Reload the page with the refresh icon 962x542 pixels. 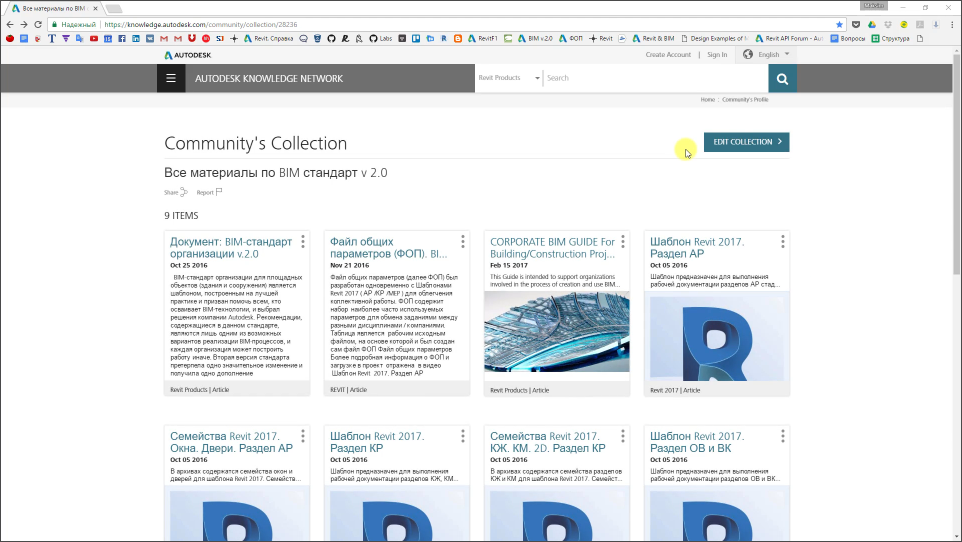(x=38, y=25)
